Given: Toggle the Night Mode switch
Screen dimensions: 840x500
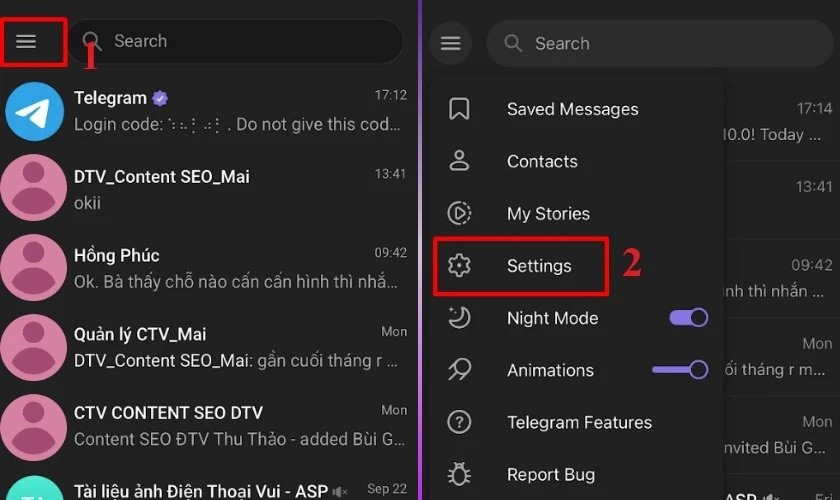Looking at the screenshot, I should click(x=688, y=318).
